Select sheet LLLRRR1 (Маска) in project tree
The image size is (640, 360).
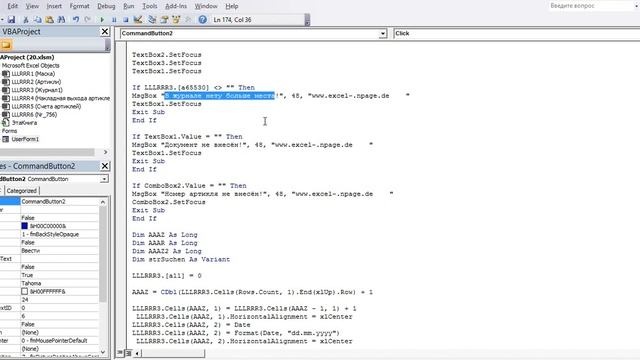coord(33,73)
